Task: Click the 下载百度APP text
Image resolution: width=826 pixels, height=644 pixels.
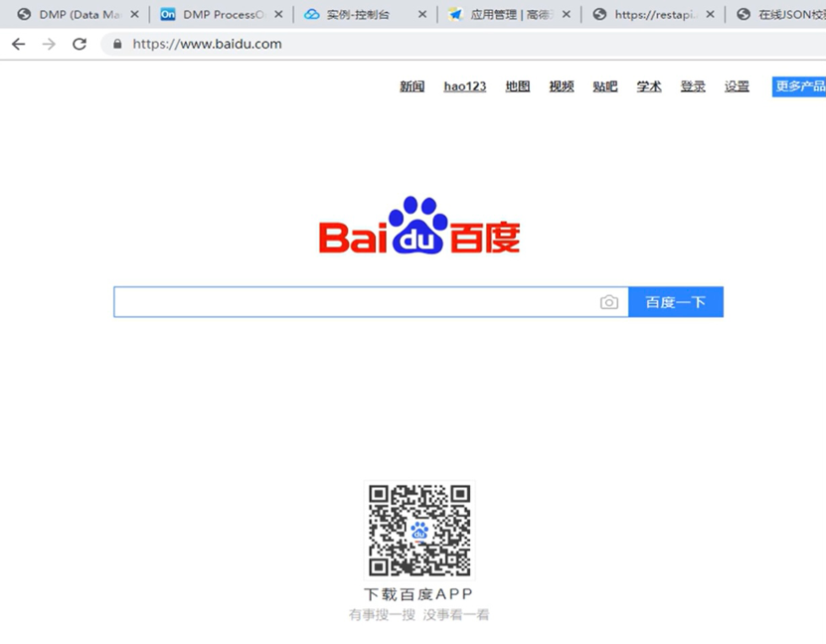Action: (418, 594)
